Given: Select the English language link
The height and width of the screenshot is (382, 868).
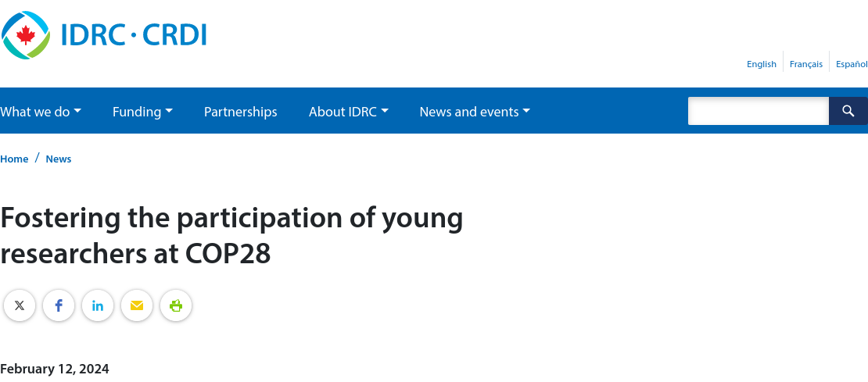Looking at the screenshot, I should (x=762, y=64).
